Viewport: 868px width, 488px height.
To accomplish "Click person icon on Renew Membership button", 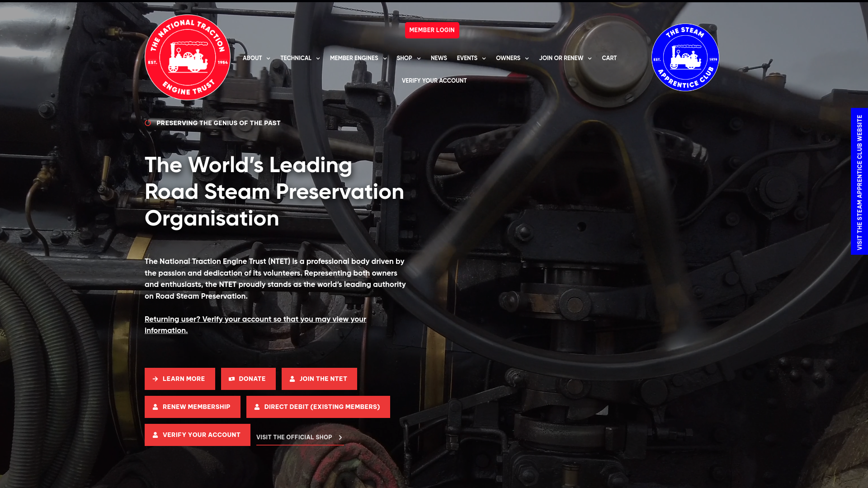I will [x=155, y=407].
